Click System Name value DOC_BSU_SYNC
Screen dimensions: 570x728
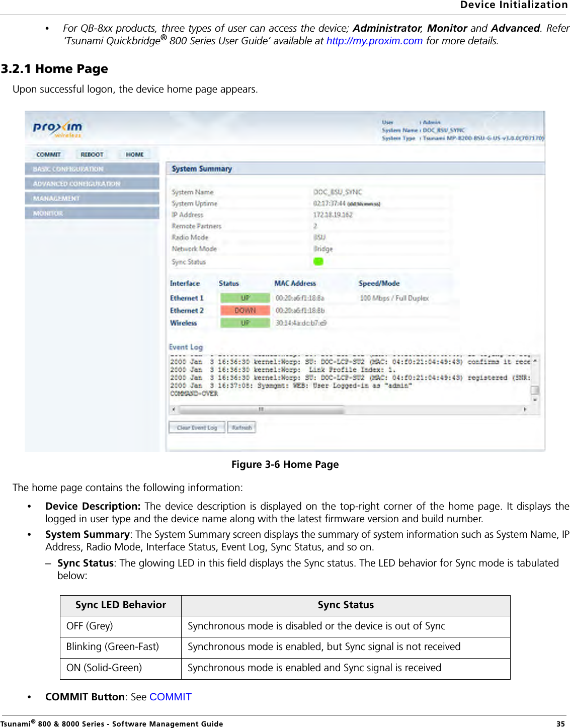tap(338, 192)
